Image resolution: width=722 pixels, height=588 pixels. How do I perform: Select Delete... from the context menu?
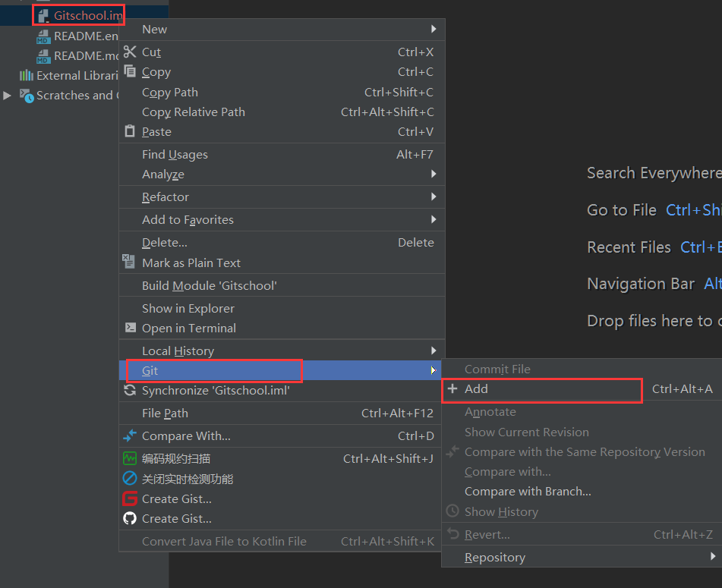[282, 243]
